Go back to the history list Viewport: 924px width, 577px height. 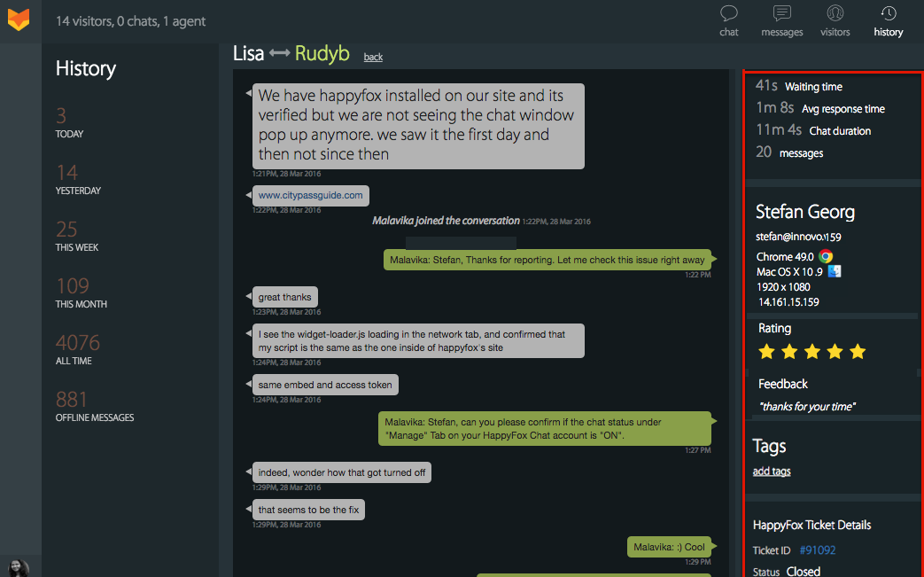click(x=373, y=58)
